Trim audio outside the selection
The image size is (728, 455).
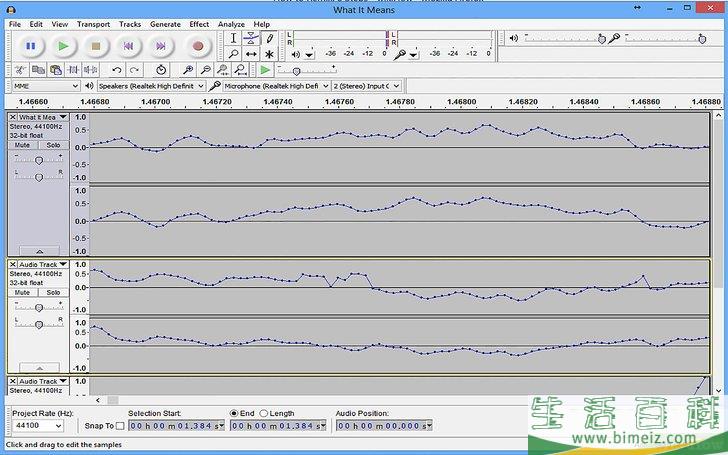click(73, 70)
